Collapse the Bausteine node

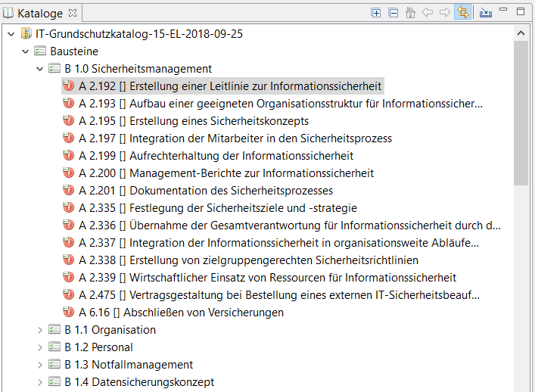pos(26,51)
